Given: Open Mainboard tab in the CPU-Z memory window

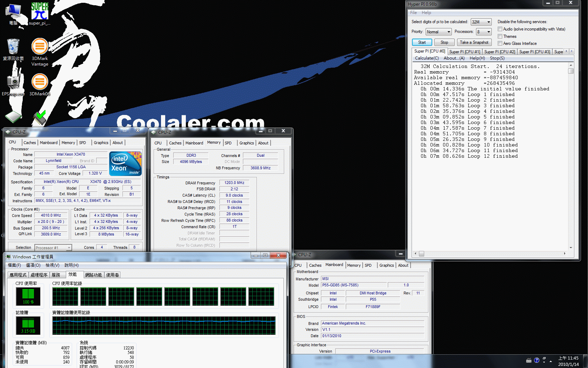Looking at the screenshot, I should click(194, 143).
